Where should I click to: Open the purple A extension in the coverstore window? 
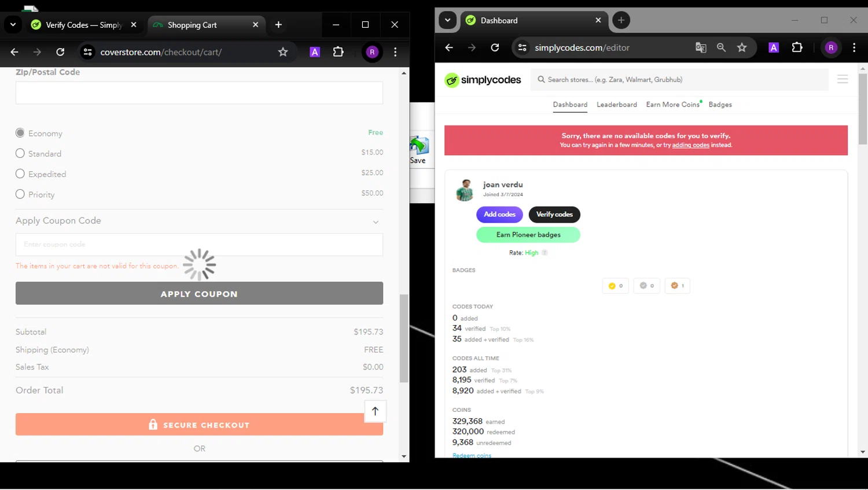(x=315, y=52)
